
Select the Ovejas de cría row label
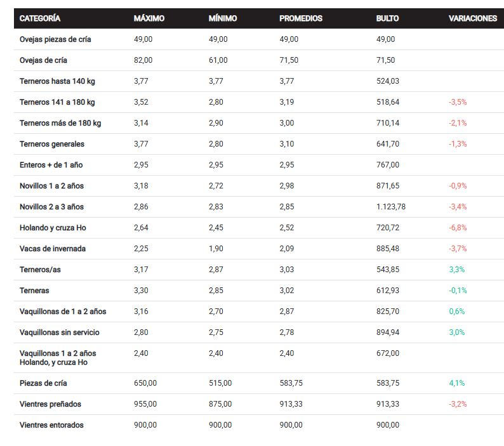[x=43, y=60]
